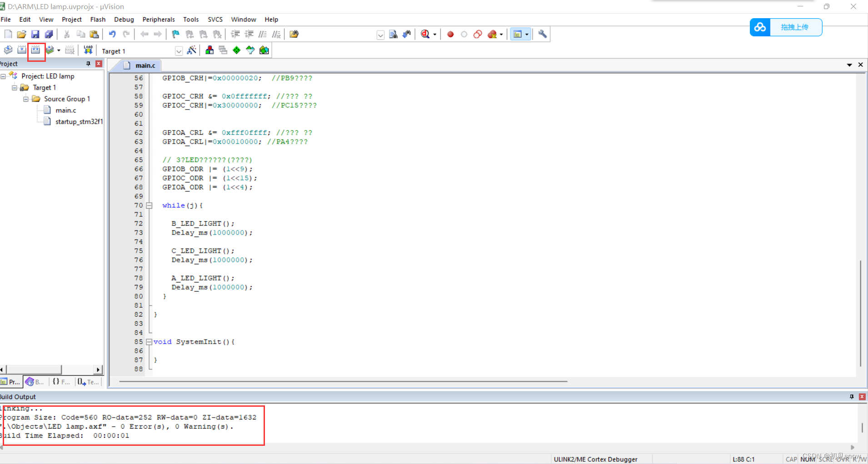The height and width of the screenshot is (464, 868).
Task: Open the debug session dropdown arrow
Action: (435, 35)
